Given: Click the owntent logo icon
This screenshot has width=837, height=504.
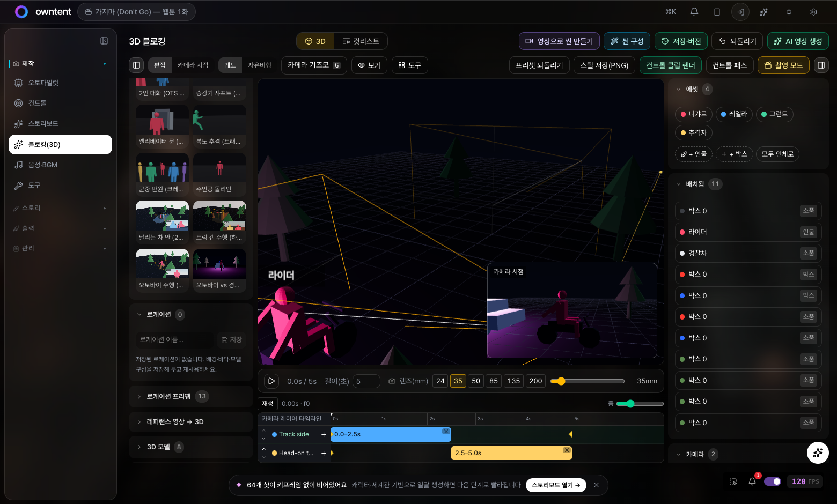Looking at the screenshot, I should (x=21, y=12).
